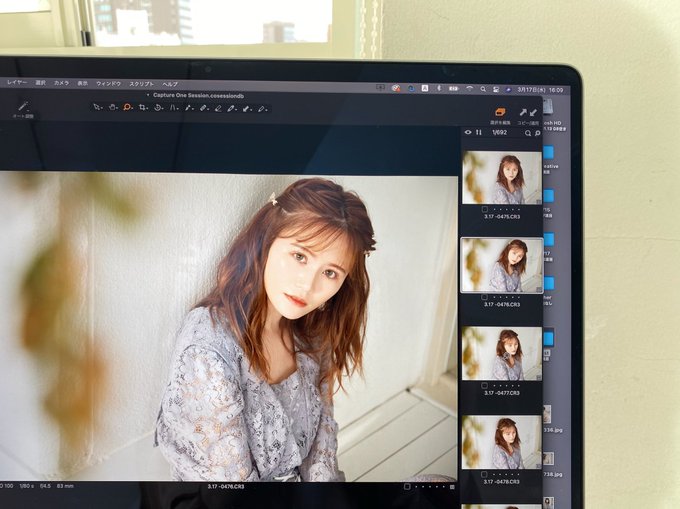Select the Crop tool
This screenshot has width=680, height=509.
click(x=142, y=108)
